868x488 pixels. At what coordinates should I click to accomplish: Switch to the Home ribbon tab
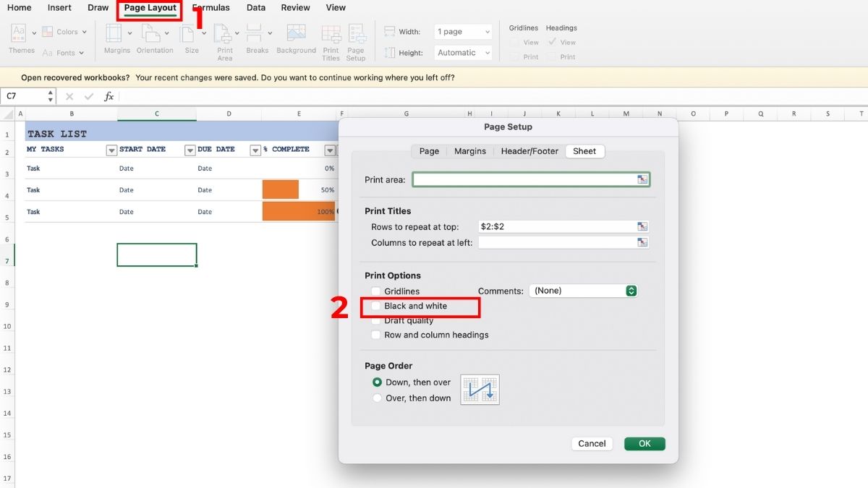coord(19,8)
